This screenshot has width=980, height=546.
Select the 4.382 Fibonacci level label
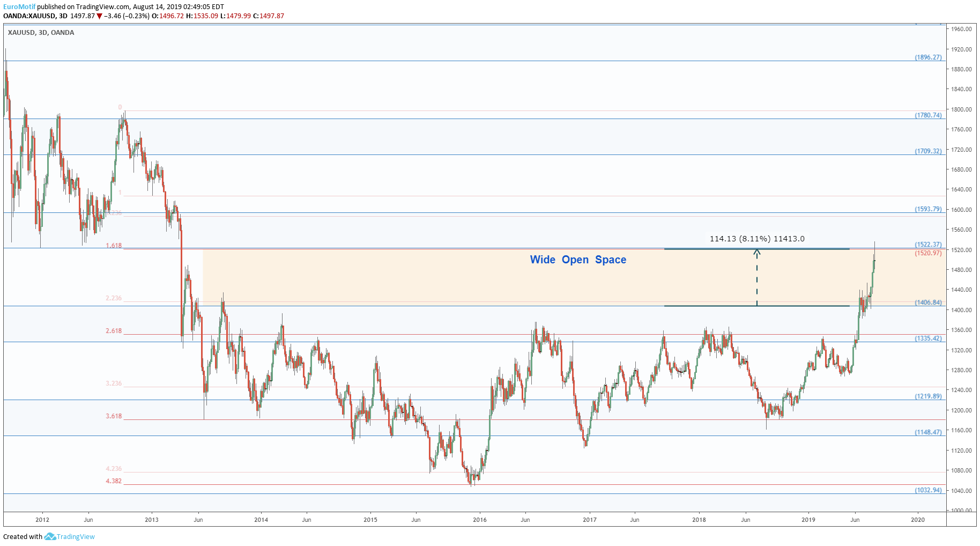[114, 481]
